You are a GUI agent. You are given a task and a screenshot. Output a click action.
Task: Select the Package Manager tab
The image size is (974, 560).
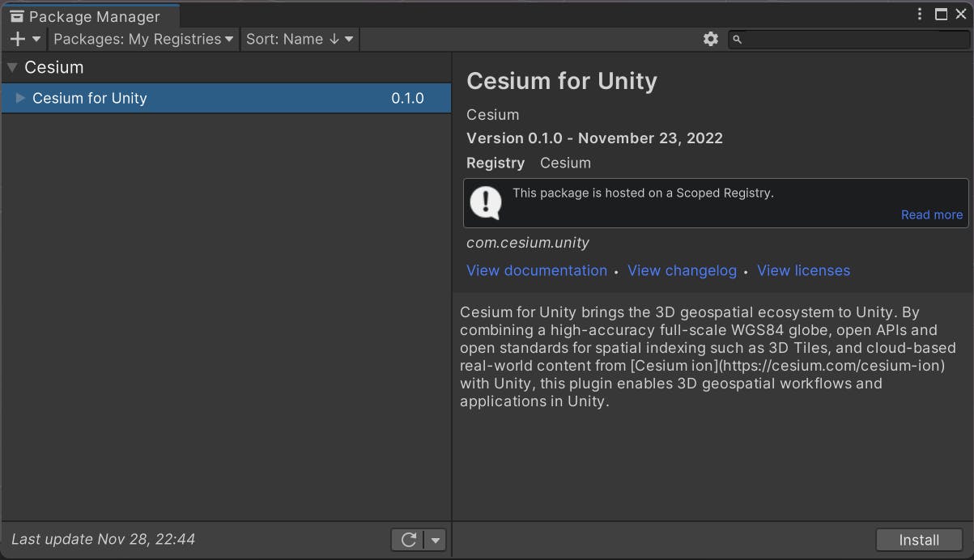(x=89, y=16)
